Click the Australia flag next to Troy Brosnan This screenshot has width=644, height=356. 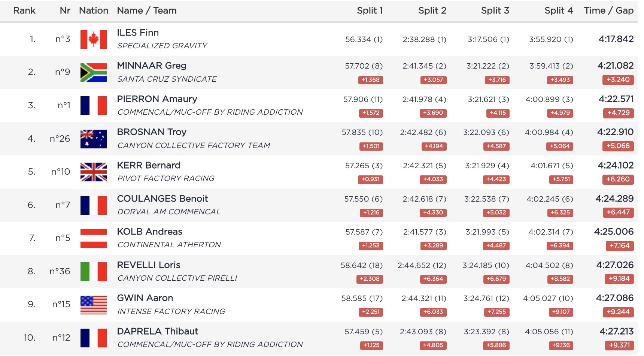(94, 139)
